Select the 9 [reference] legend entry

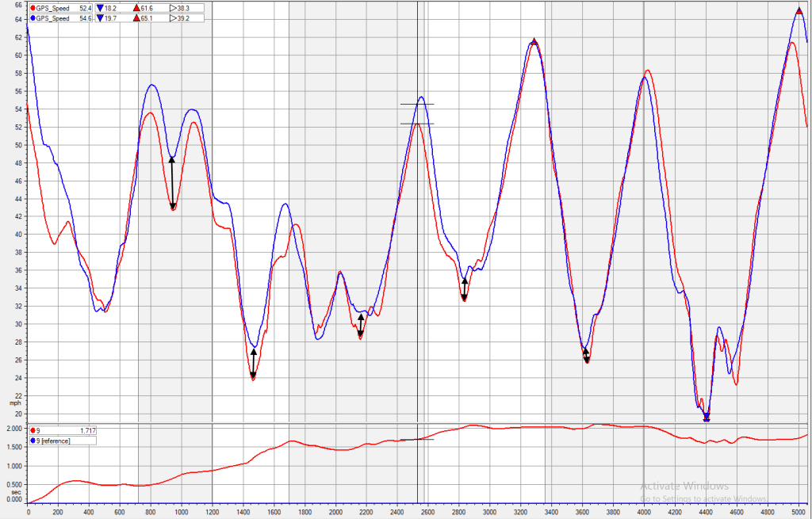point(54,440)
